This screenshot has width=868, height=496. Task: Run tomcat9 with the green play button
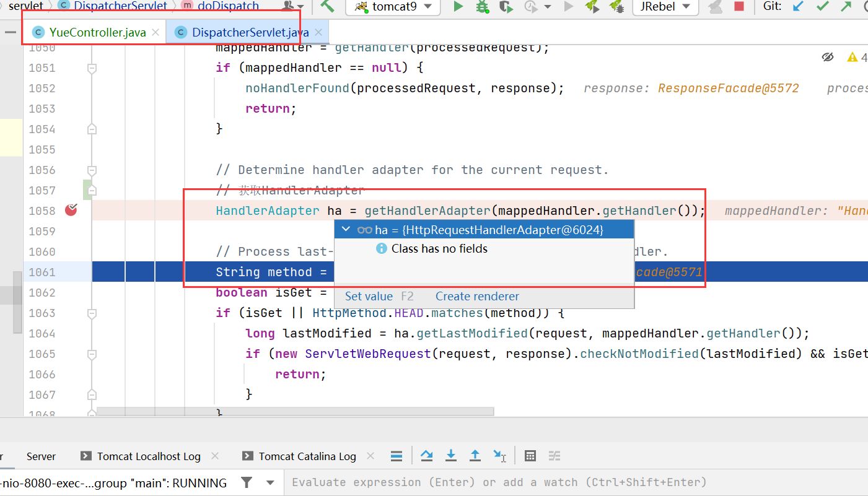[x=458, y=6]
